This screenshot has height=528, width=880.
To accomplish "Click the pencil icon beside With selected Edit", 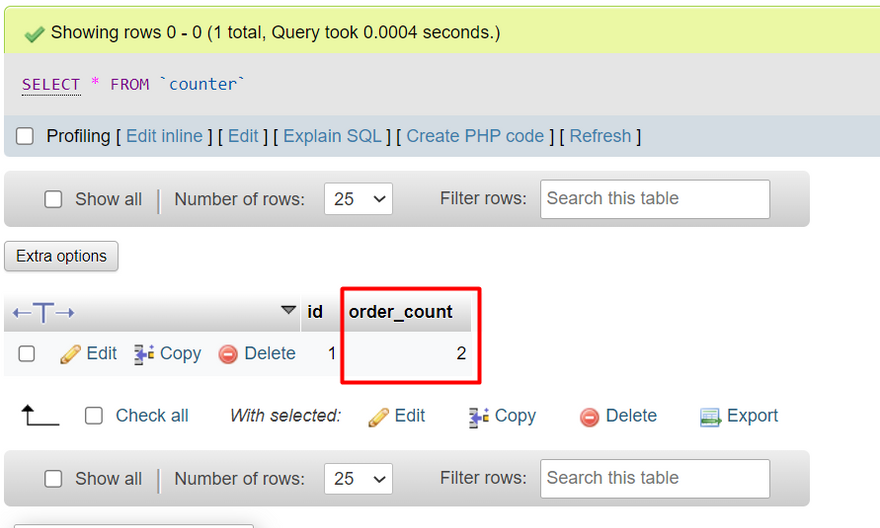I will (x=378, y=417).
